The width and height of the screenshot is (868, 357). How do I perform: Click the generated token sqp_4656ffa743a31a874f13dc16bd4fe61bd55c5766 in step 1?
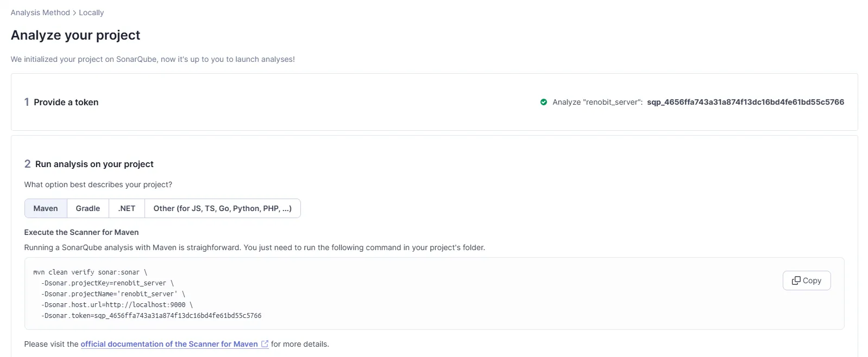(x=745, y=102)
